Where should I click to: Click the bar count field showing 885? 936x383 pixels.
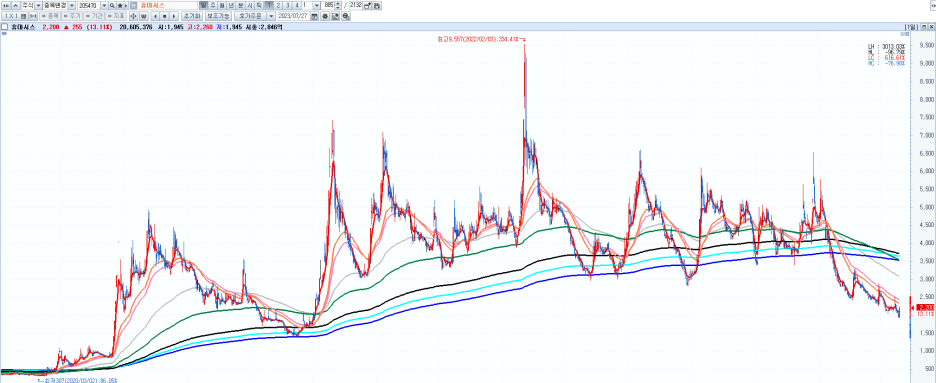tap(328, 5)
